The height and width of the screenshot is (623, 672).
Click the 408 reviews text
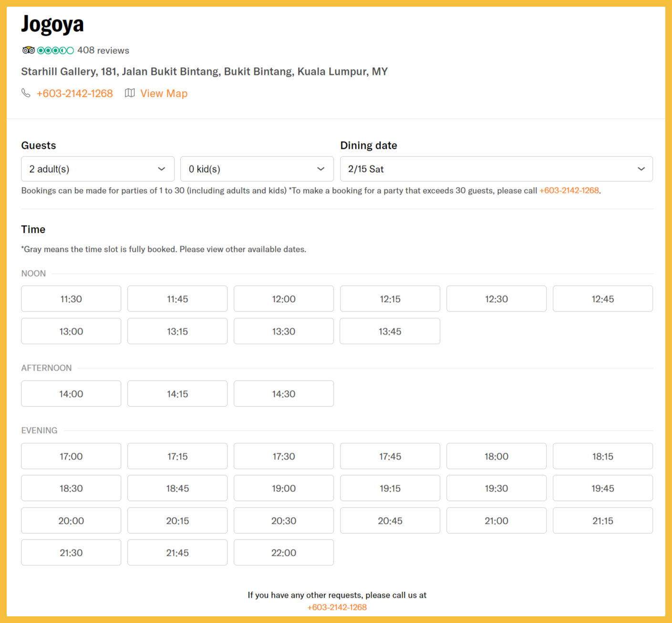click(x=103, y=51)
